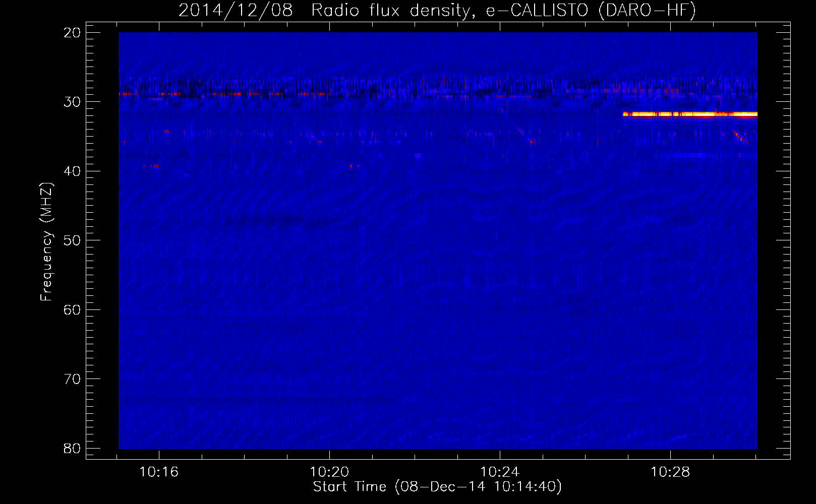Click the 40 frequency tick label
The height and width of the screenshot is (504, 816).
72,171
